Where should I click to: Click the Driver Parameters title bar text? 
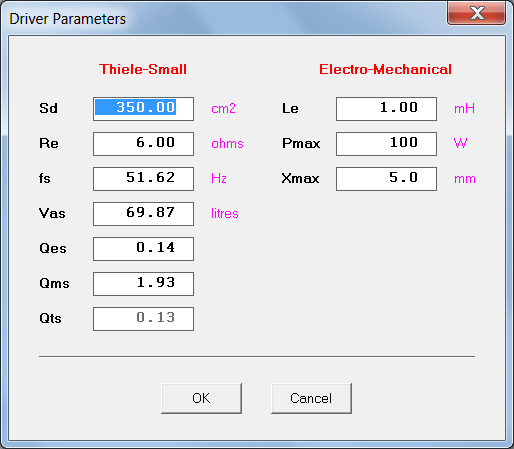click(68, 19)
